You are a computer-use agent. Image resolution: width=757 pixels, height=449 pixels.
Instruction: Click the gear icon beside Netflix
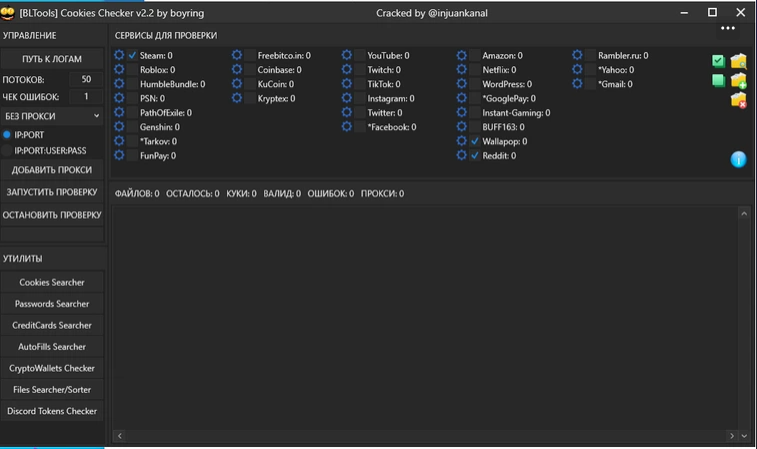(462, 70)
